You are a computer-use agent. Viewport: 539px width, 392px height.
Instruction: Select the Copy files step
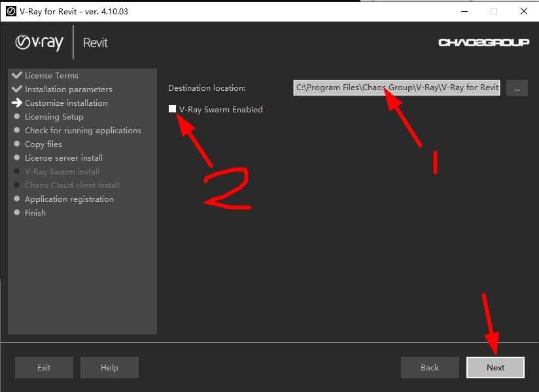[43, 144]
